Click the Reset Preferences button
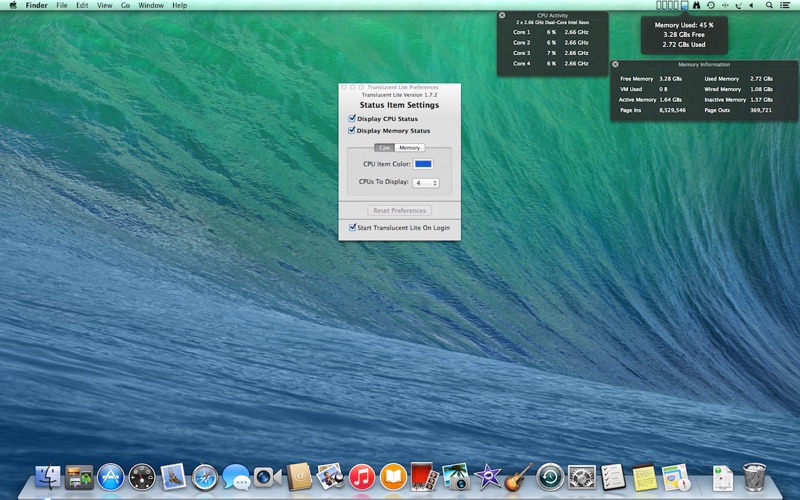The height and width of the screenshot is (500, 800). [399, 210]
